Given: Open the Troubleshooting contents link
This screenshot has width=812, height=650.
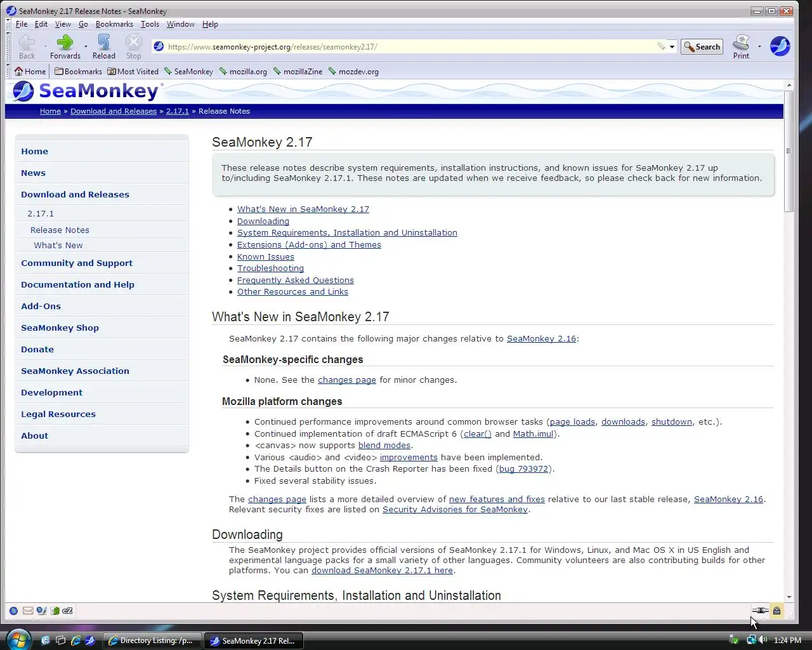Looking at the screenshot, I should (x=270, y=268).
